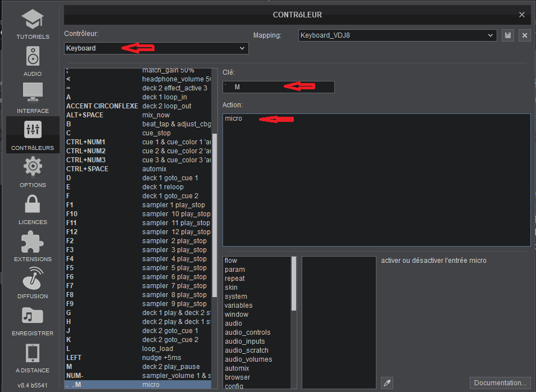Open the Tutoriels section icon

[32, 21]
